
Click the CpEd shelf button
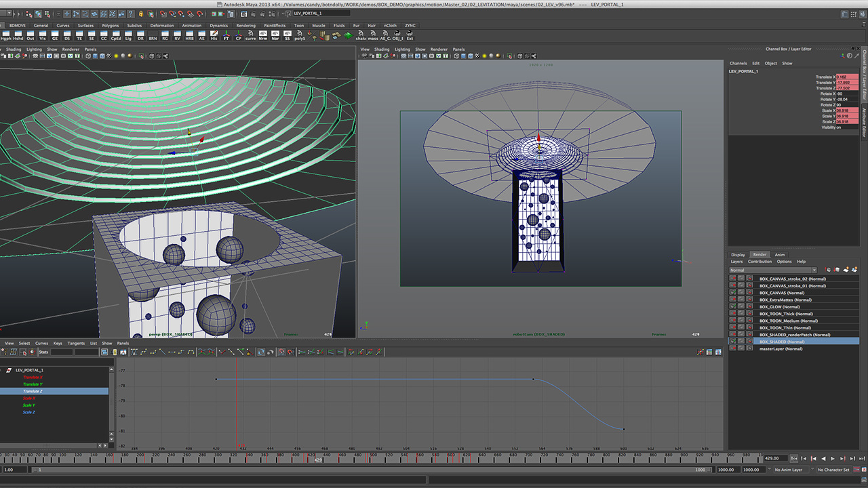pyautogui.click(x=116, y=35)
